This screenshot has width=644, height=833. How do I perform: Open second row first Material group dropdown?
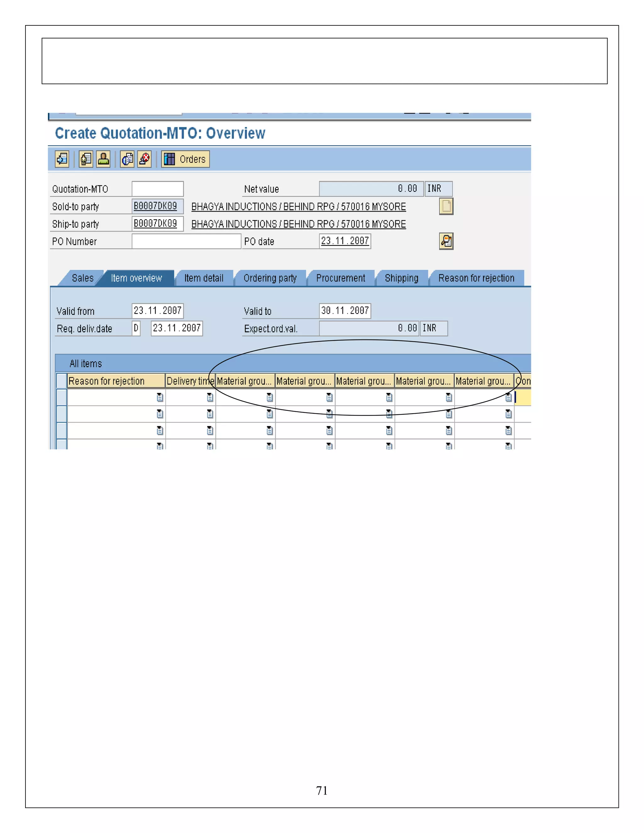click(270, 414)
